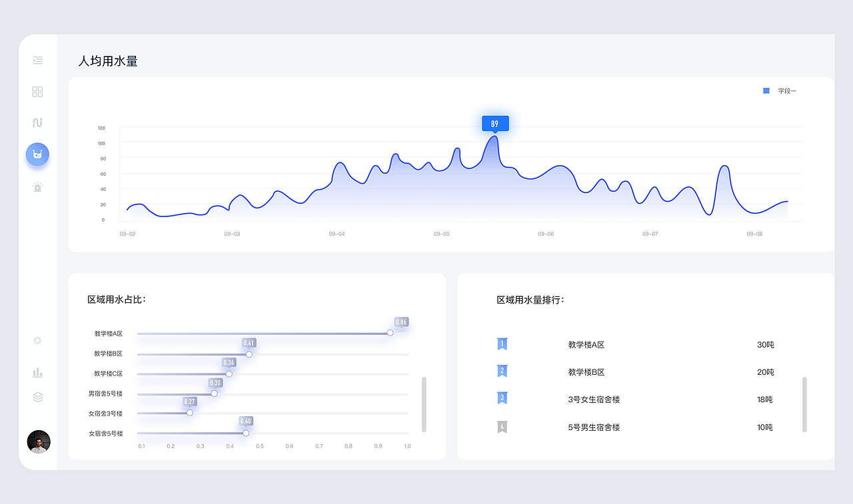Toggle the sidebar collapse menu icon
This screenshot has width=853, height=504.
[38, 61]
